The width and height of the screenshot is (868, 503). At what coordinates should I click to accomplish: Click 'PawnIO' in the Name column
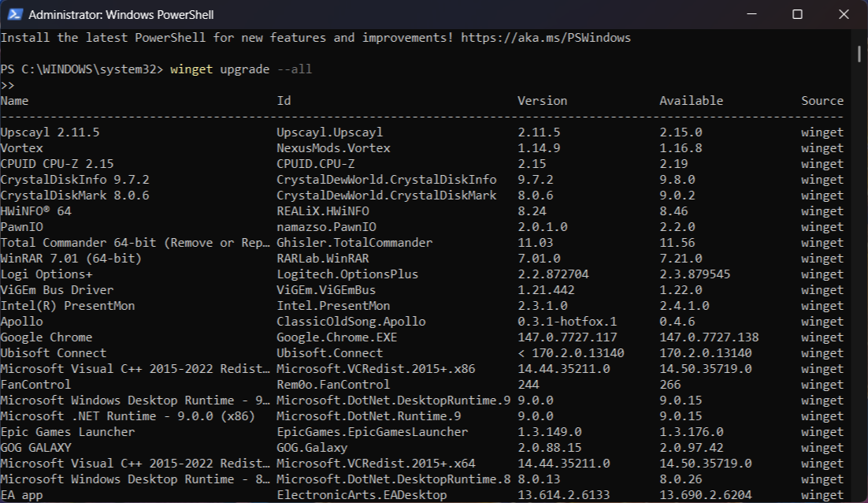[x=21, y=227]
